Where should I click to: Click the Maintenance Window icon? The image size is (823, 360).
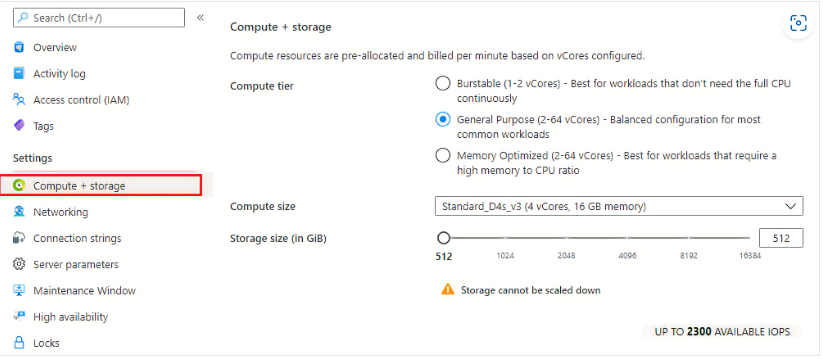point(19,291)
